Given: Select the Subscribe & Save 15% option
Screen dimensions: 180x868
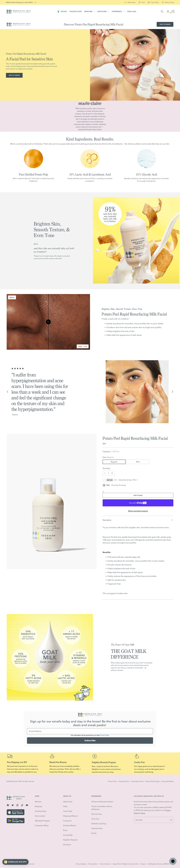Looking at the screenshot, I should coord(104,480).
